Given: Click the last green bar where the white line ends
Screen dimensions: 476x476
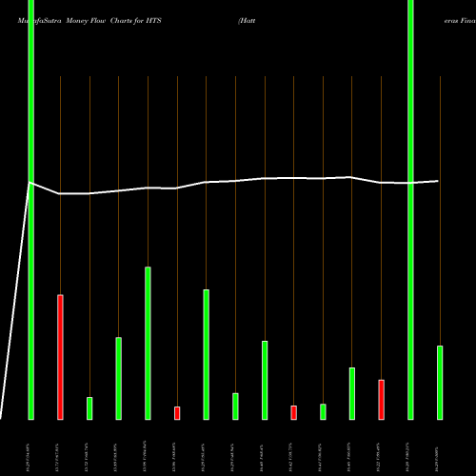Looking at the screenshot, I should tap(440, 383).
